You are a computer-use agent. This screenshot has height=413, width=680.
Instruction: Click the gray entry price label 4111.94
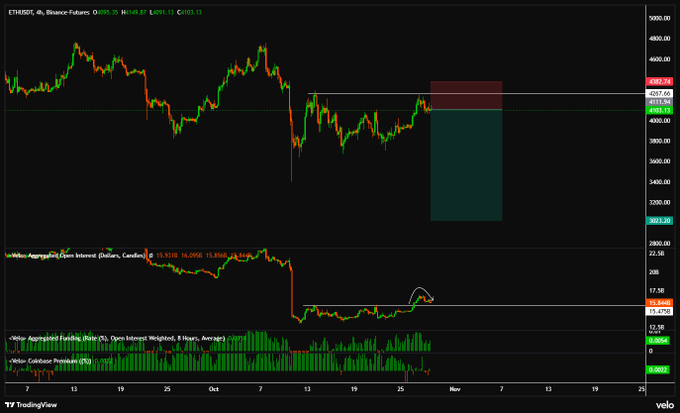click(x=659, y=102)
